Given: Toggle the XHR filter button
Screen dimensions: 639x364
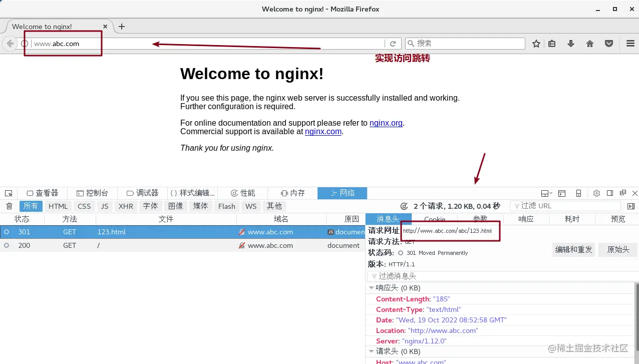Looking at the screenshot, I should pos(126,206).
